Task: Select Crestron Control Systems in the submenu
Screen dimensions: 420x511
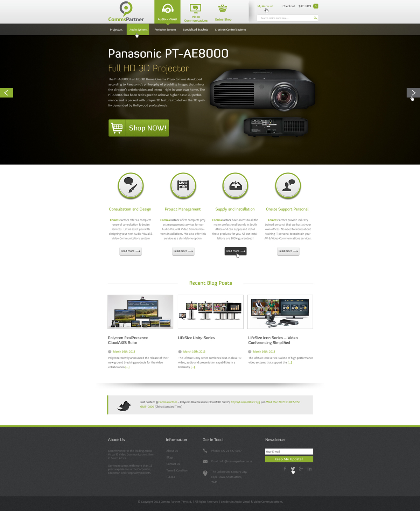Action: 230,30
